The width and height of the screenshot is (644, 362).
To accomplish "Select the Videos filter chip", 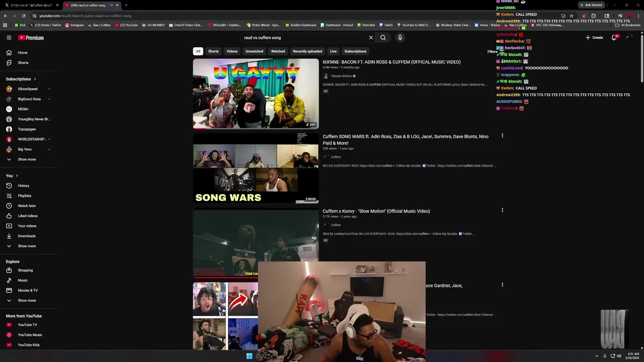I will pyautogui.click(x=232, y=51).
